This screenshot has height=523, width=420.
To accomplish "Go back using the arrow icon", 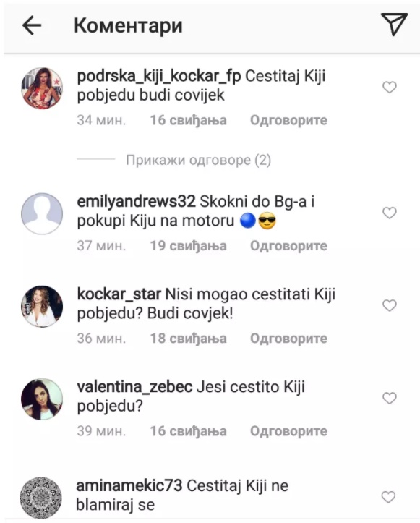I will pos(32,25).
